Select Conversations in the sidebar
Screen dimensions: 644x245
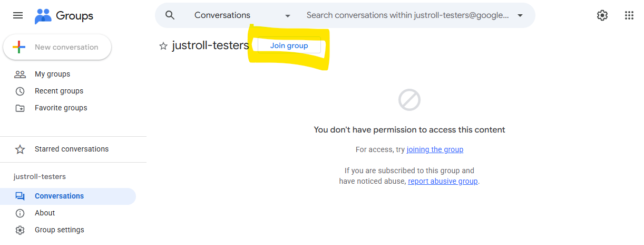[68, 196]
